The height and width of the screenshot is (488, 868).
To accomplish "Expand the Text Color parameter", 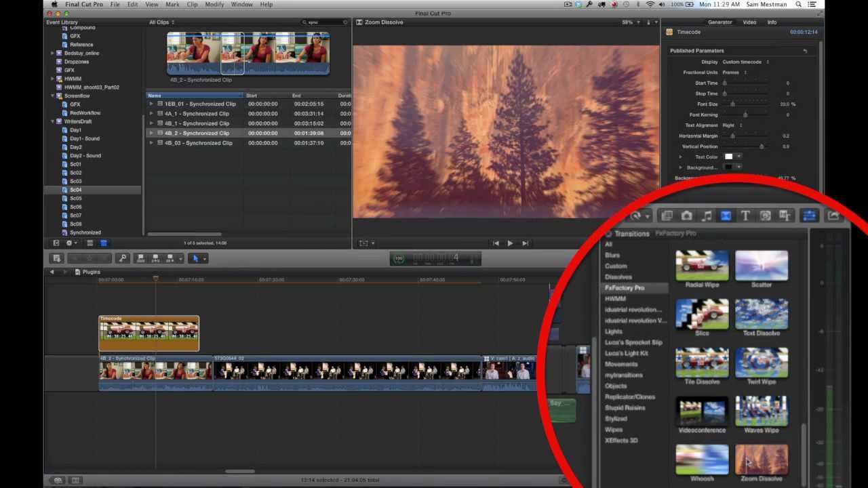I will [x=681, y=157].
